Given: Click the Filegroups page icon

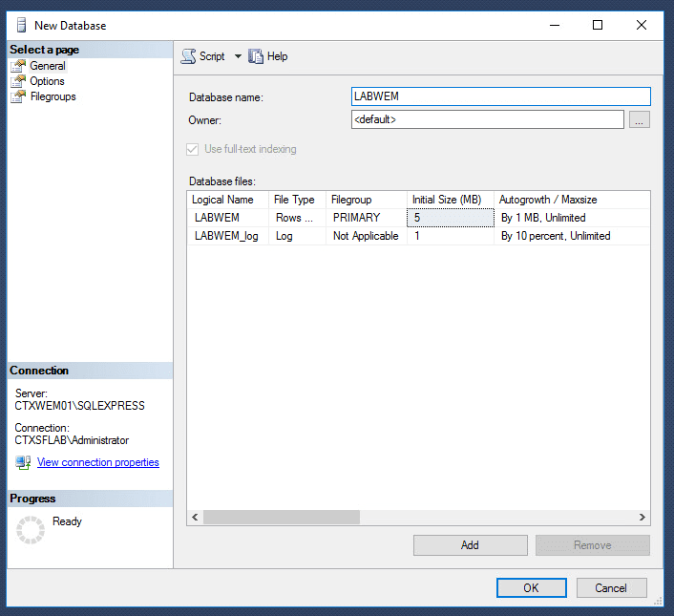Looking at the screenshot, I should tap(18, 96).
